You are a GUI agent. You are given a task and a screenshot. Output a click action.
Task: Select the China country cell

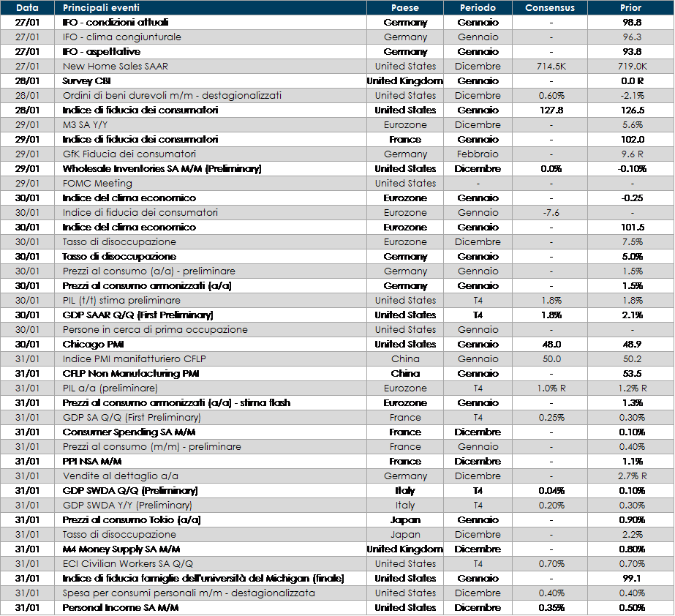(405, 359)
